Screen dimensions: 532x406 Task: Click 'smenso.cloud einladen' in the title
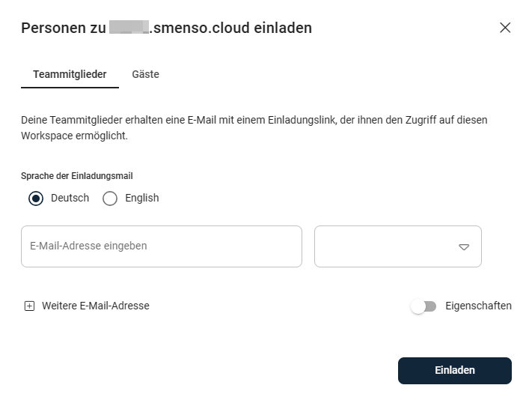click(x=232, y=28)
